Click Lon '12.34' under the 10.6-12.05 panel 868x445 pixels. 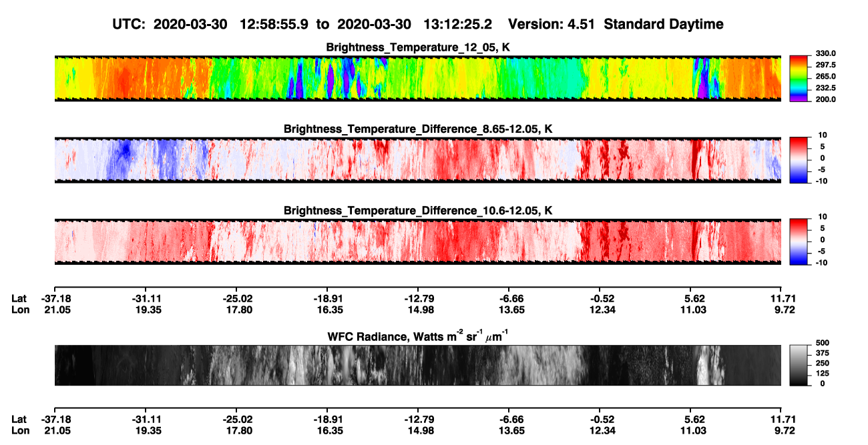tap(601, 310)
